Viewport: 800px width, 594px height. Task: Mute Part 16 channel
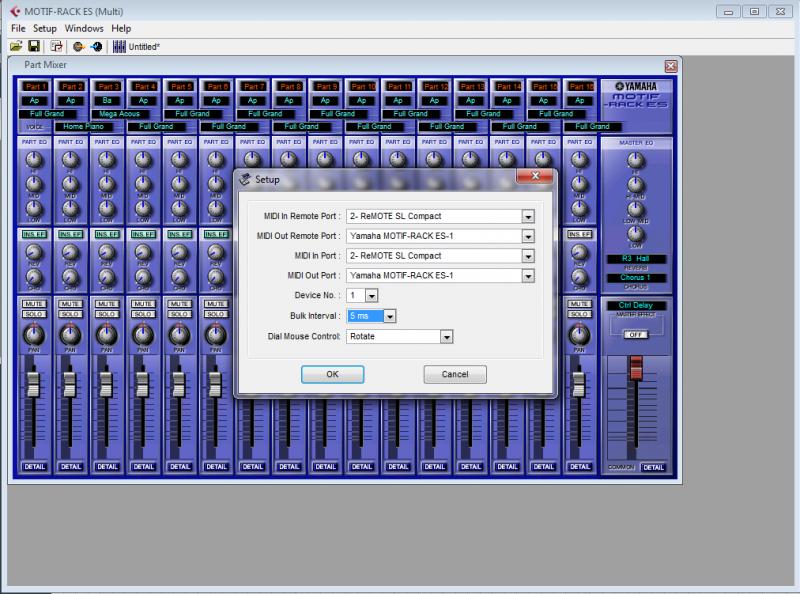tap(579, 304)
